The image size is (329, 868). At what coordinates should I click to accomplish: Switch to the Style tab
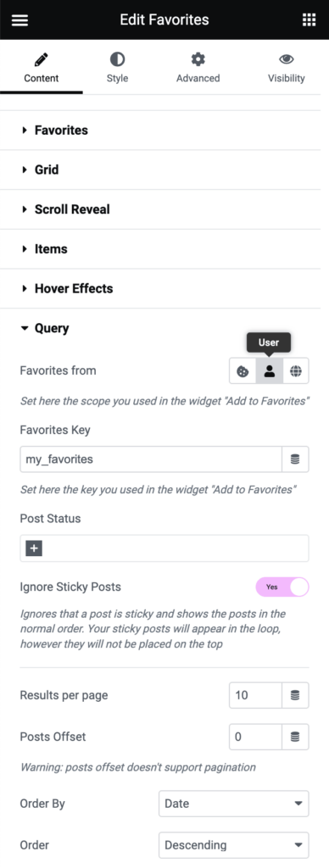[117, 68]
